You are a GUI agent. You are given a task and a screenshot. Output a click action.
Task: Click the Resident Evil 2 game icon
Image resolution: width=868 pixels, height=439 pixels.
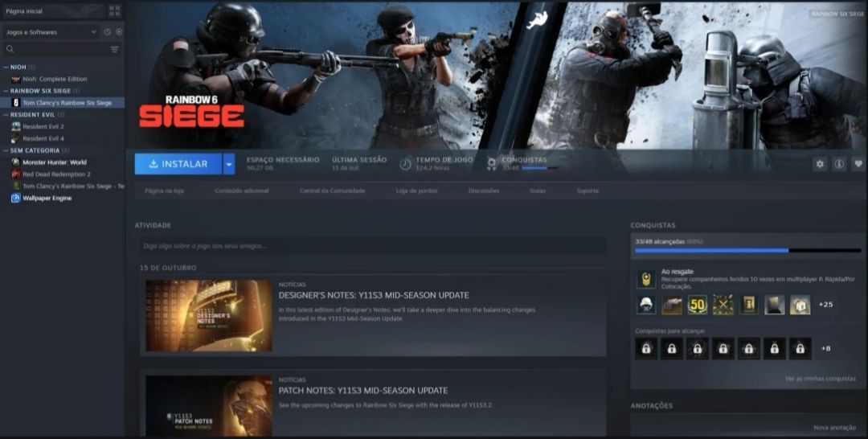(x=16, y=126)
